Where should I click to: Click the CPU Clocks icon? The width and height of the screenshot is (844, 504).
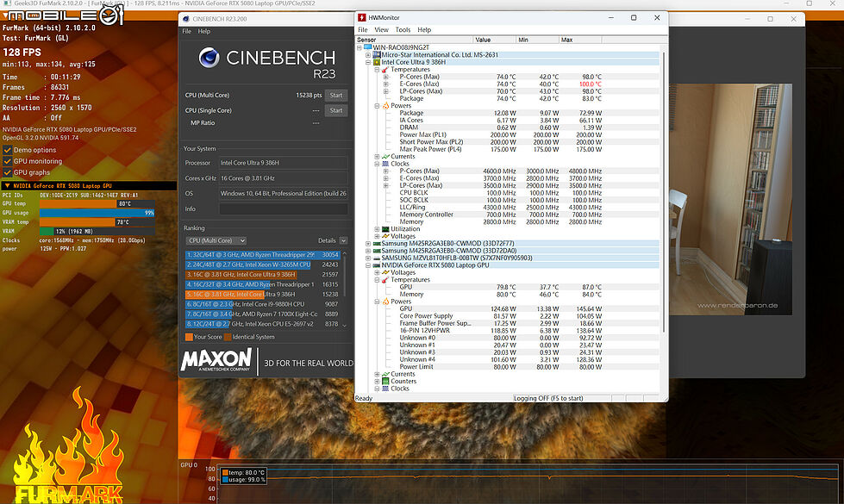click(x=385, y=164)
